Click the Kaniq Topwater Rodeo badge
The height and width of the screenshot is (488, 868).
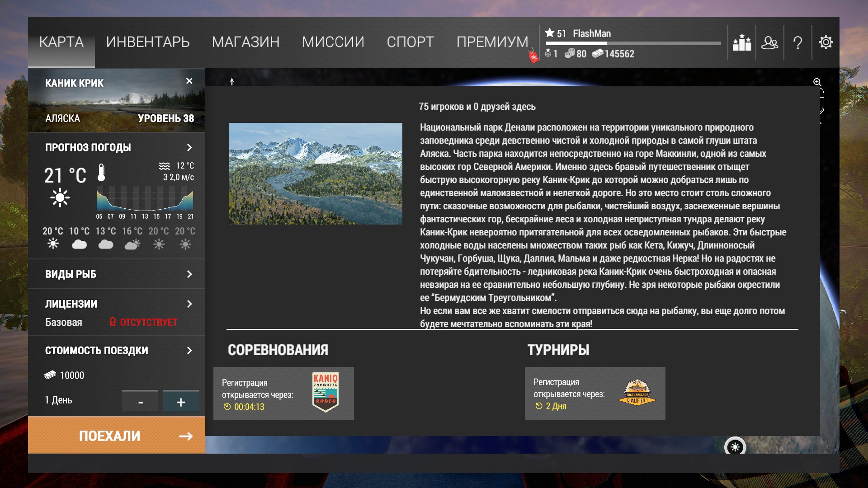coord(325,392)
